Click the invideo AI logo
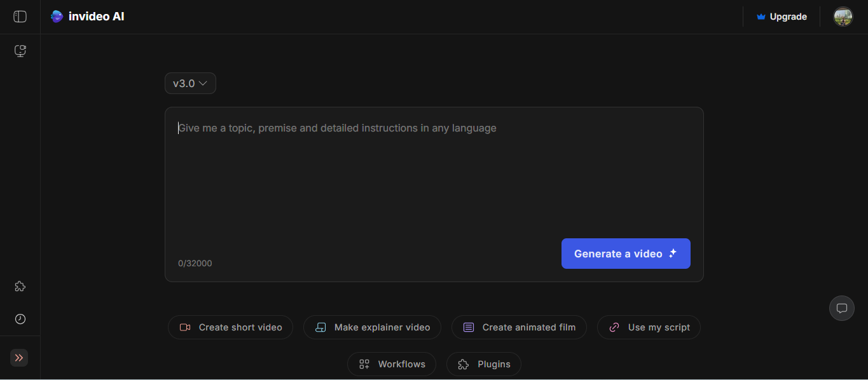The width and height of the screenshot is (868, 380). 87,16
